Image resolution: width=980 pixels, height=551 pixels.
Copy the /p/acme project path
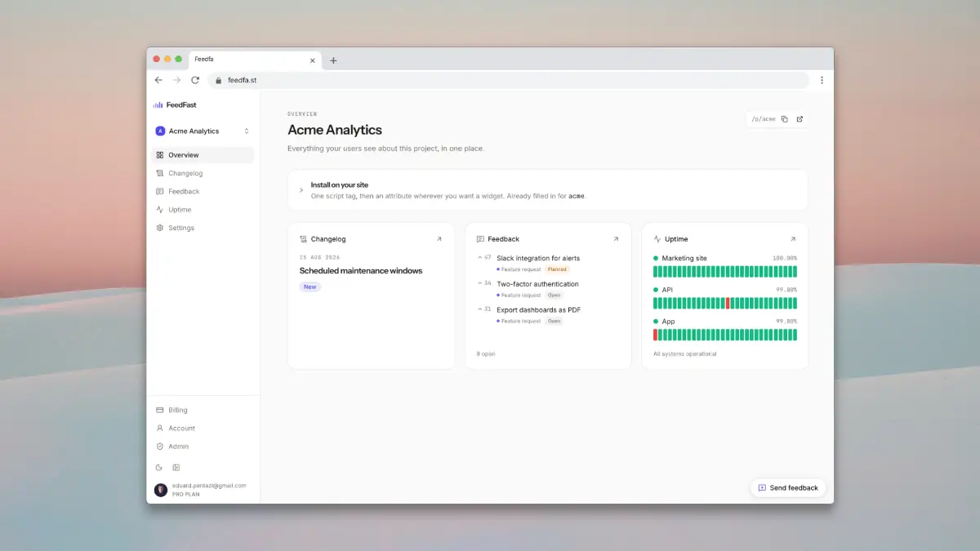point(784,119)
